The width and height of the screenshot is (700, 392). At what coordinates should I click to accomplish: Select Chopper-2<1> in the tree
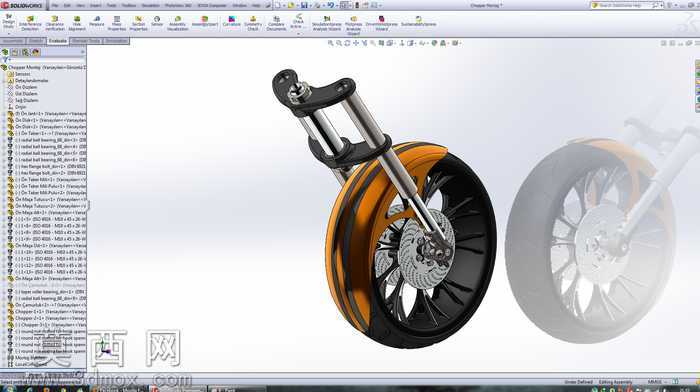tap(49, 318)
